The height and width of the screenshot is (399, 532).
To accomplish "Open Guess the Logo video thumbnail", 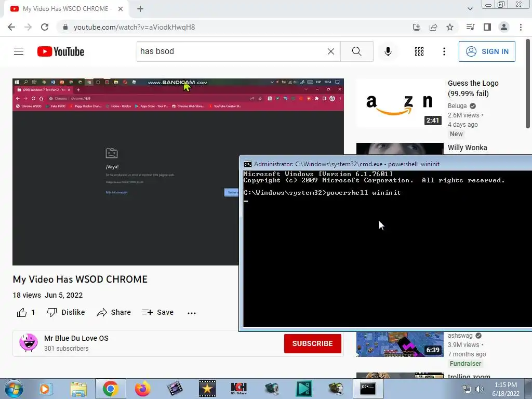I will [400, 103].
